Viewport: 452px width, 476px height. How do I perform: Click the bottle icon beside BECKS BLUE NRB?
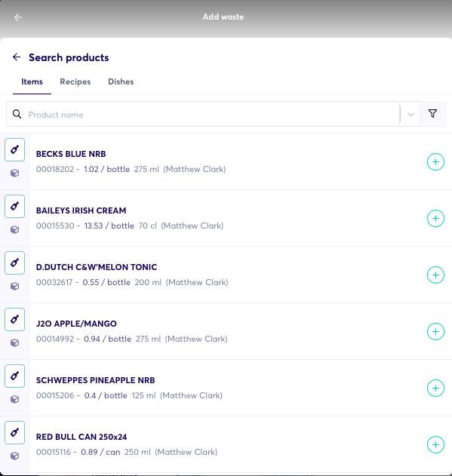14,149
